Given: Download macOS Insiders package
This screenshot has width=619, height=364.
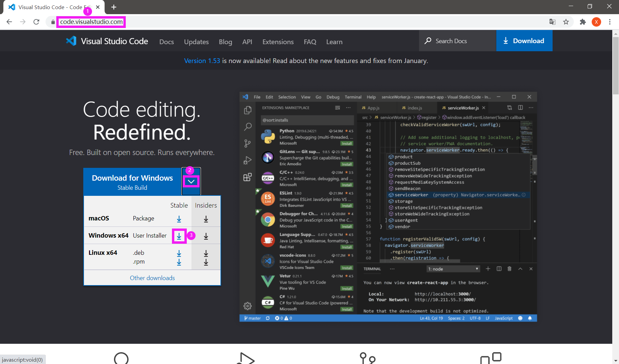Looking at the screenshot, I should point(206,219).
